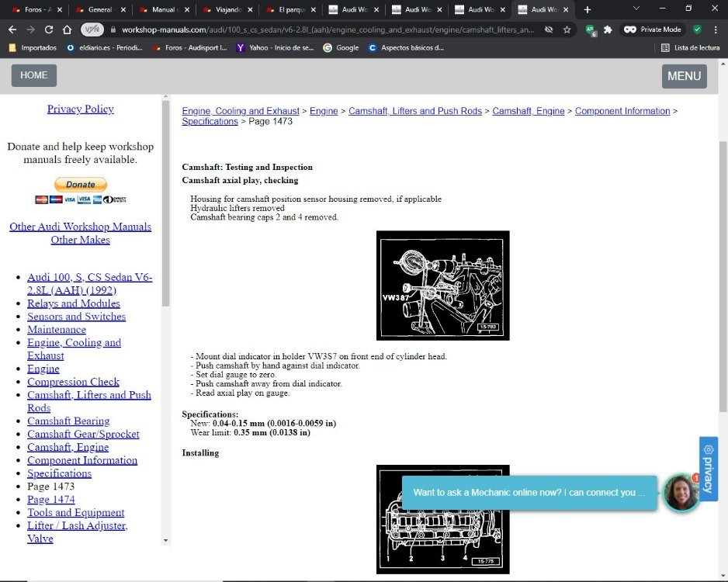The width and height of the screenshot is (728, 582).
Task: Open Audi 100 S CS Sedan V6 link
Action: (89, 283)
